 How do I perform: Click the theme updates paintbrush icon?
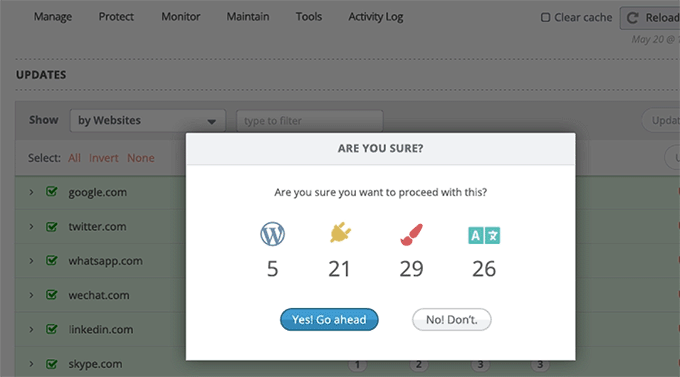[411, 235]
